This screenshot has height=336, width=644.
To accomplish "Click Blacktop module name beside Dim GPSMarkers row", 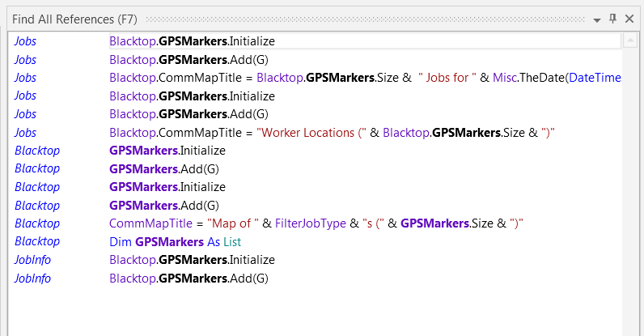I will click(37, 242).
